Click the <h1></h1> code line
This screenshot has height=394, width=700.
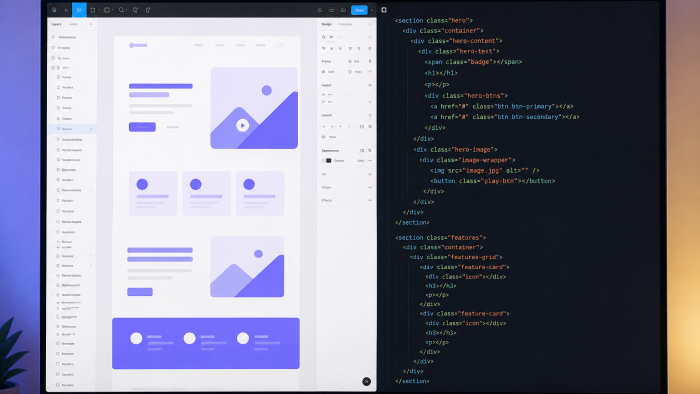point(441,73)
